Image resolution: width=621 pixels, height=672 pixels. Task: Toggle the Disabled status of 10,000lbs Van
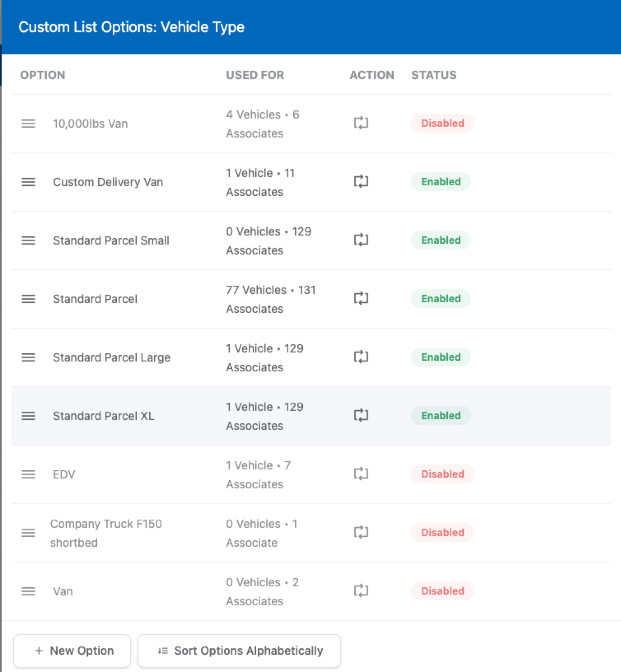(442, 123)
